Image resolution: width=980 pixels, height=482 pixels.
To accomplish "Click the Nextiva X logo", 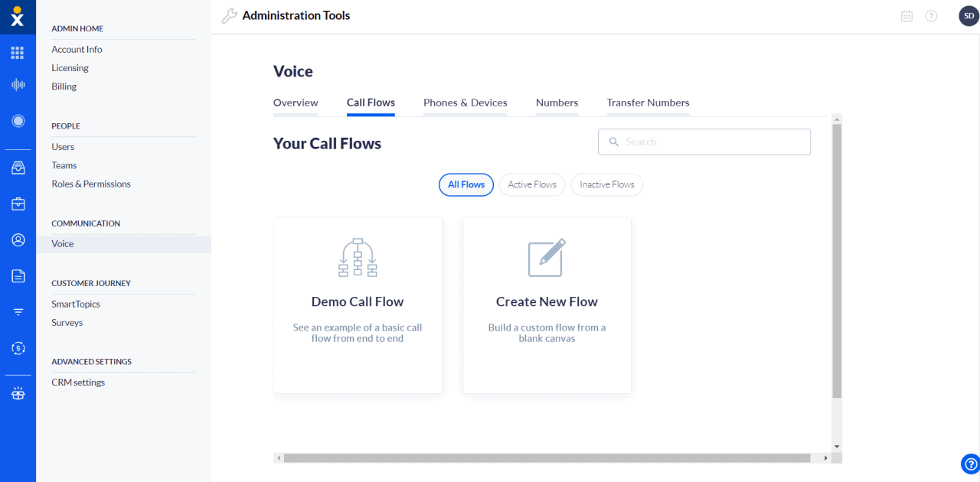I will click(x=18, y=16).
